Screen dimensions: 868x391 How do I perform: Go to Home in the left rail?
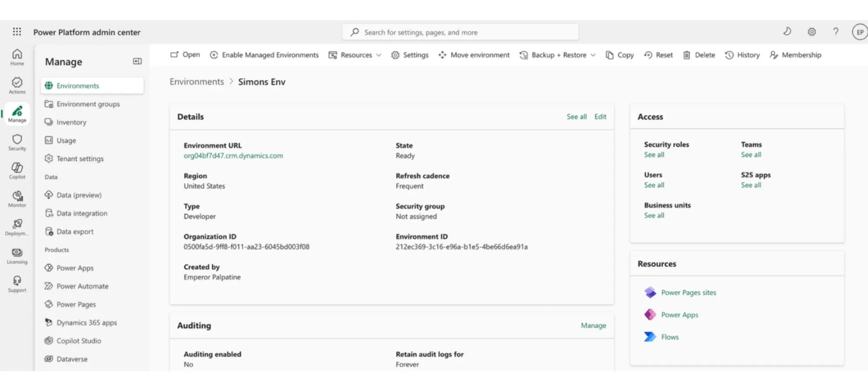17,57
